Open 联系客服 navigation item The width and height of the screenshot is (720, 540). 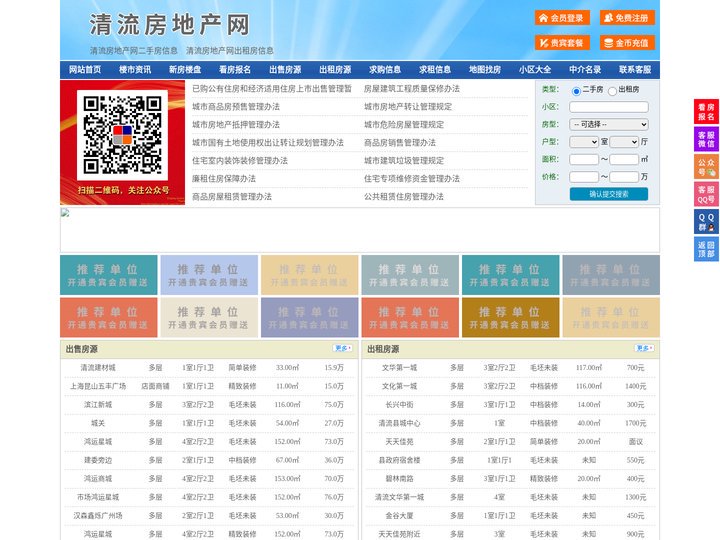point(635,70)
